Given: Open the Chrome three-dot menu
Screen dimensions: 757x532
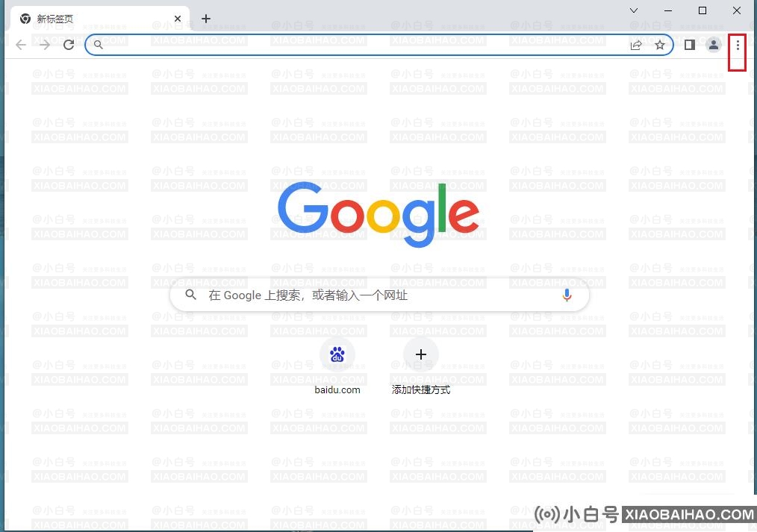Looking at the screenshot, I should click(x=737, y=46).
